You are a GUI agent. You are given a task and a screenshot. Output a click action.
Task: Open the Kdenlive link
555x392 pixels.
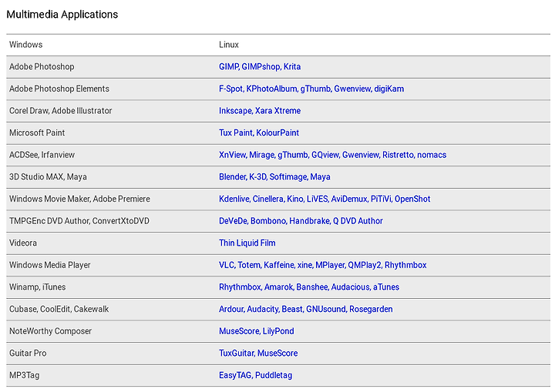[234, 199]
